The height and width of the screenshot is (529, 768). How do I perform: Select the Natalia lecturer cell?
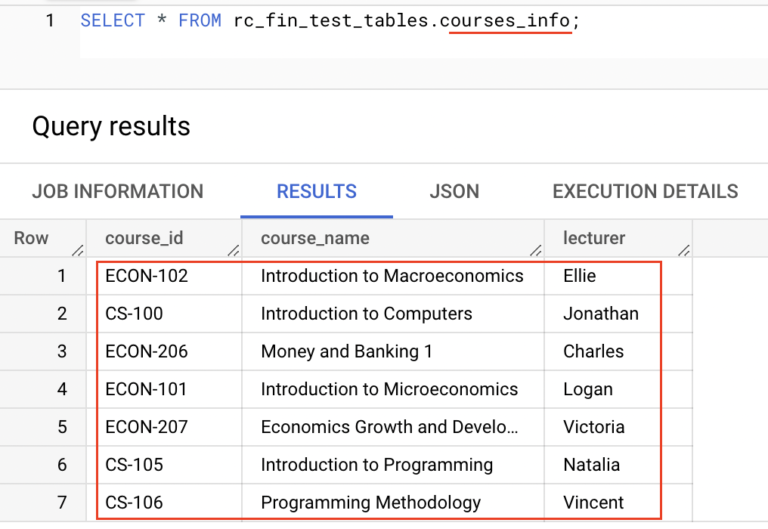tap(591, 465)
